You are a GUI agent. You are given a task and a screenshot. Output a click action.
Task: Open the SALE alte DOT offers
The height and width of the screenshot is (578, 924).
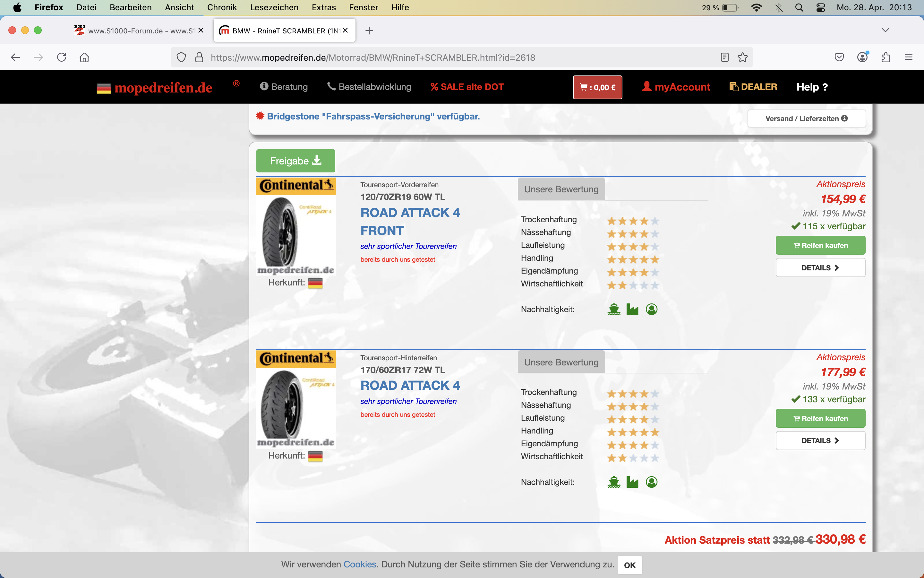click(x=467, y=87)
